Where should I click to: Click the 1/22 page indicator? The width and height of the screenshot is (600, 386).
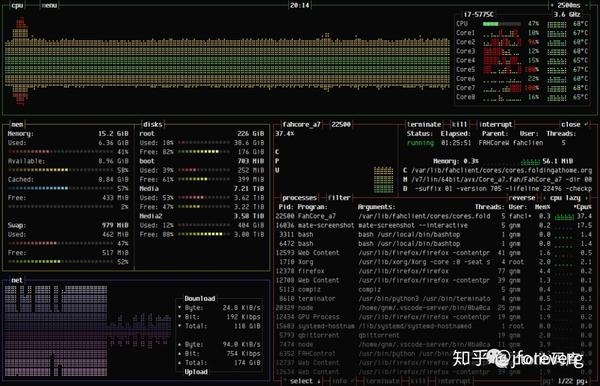(x=566, y=381)
